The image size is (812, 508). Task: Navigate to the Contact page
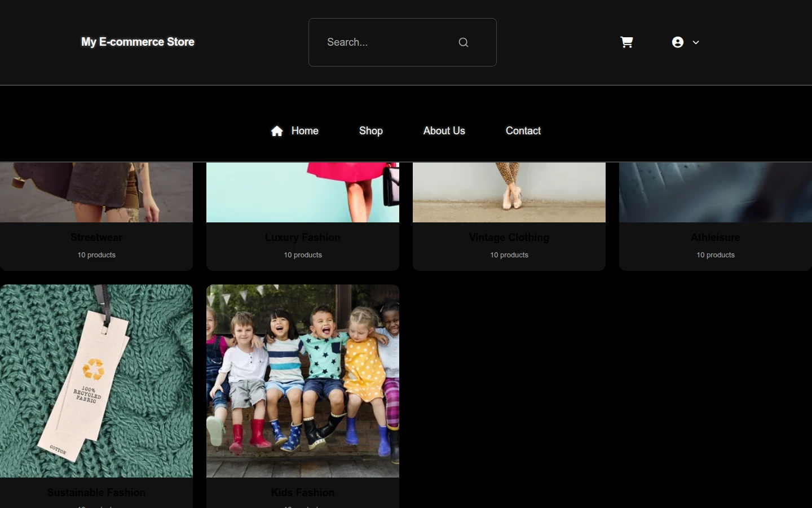tap(523, 131)
